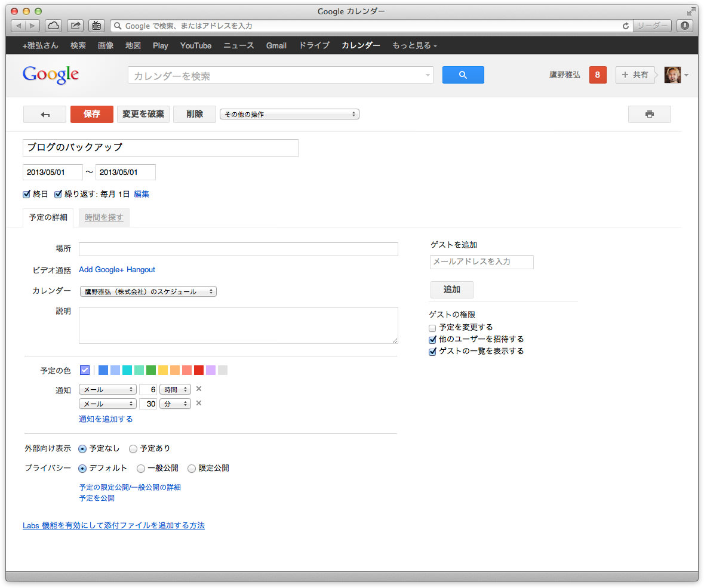Switch to the 予定の詳細 tab
Image resolution: width=704 pixels, height=588 pixels.
pyautogui.click(x=48, y=218)
